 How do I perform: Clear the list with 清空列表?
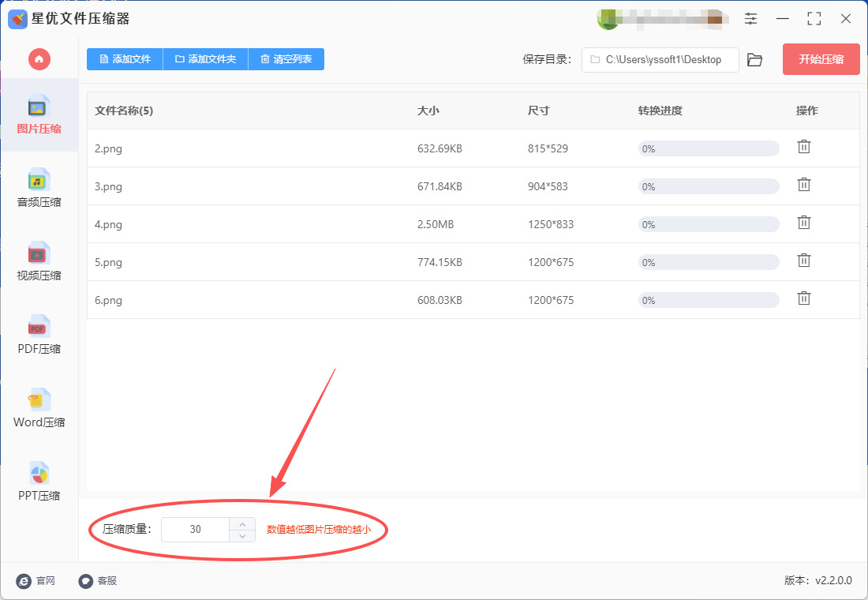coord(286,59)
